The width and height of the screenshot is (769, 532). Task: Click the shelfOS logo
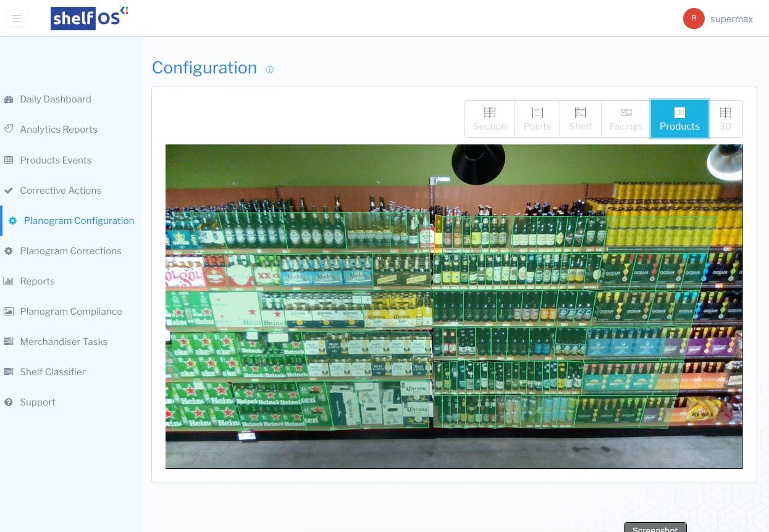pos(90,18)
